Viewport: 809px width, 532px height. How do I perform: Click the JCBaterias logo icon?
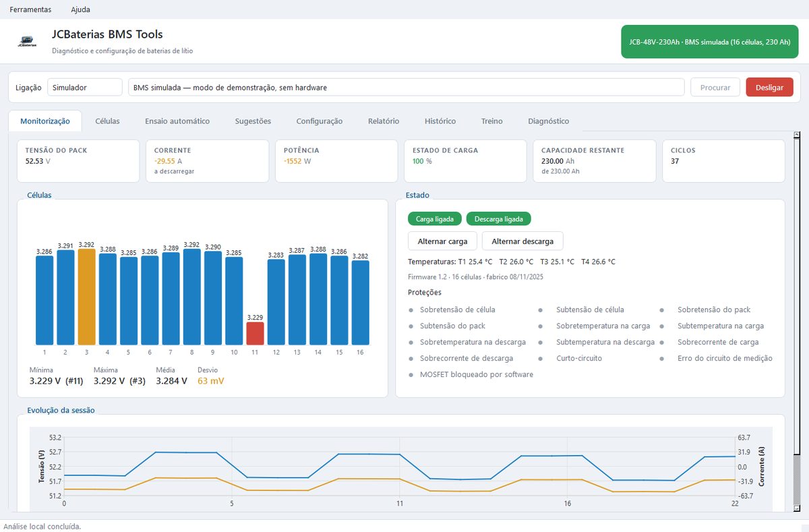[x=28, y=41]
